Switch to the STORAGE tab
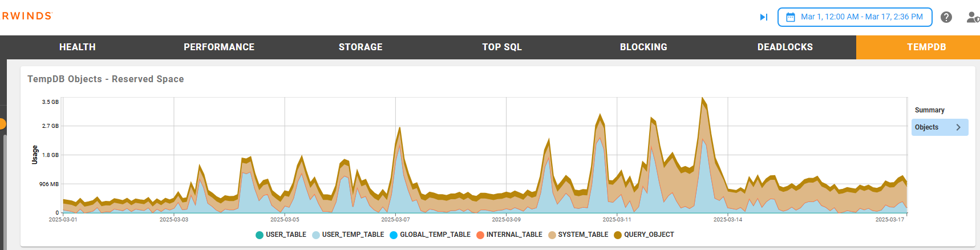This screenshot has height=250, width=980. tap(361, 47)
